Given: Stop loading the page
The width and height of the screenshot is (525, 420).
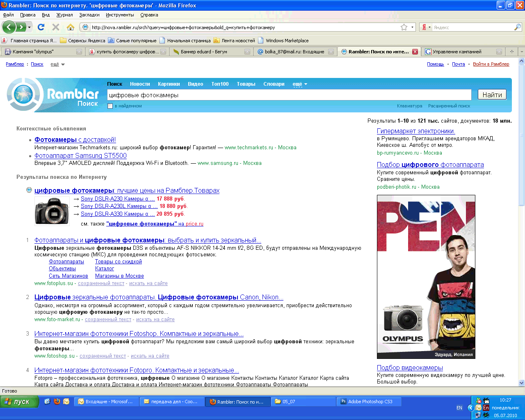Looking at the screenshot, I should tap(56, 27).
